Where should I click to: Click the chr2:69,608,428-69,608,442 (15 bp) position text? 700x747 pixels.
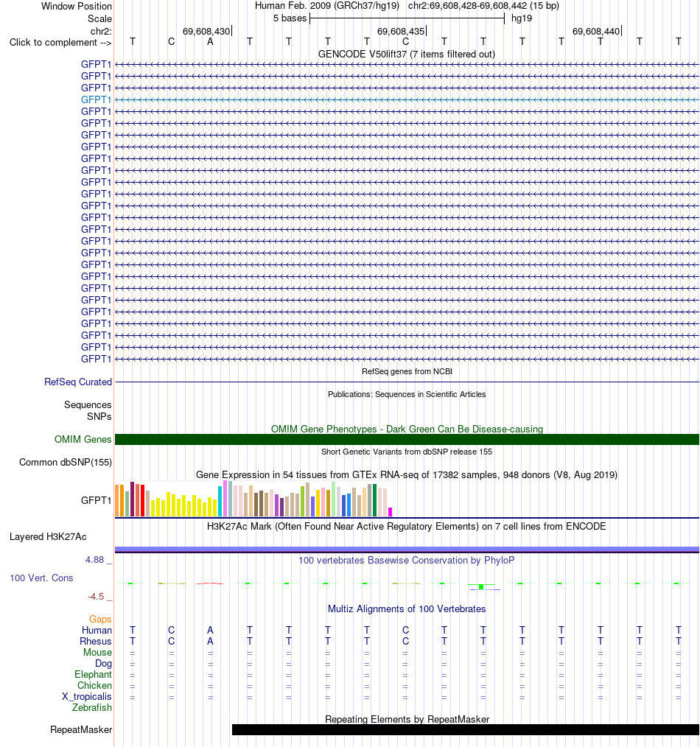(483, 6)
